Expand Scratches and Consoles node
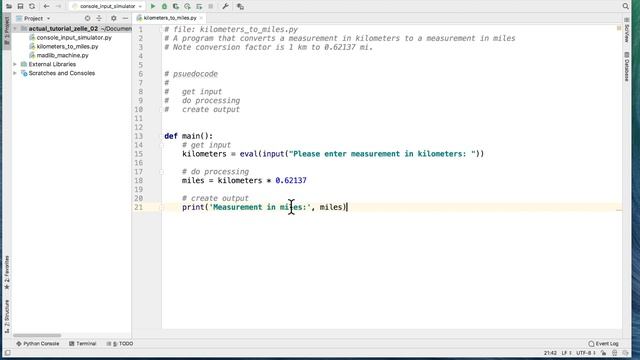Viewport: 640px width, 360px height. pyautogui.click(x=15, y=73)
